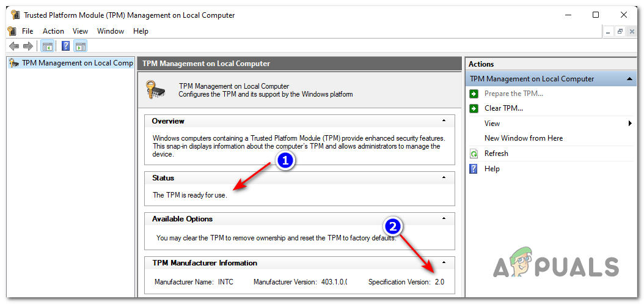This screenshot has width=644, height=304.
Task: Minimize the inner MDI child window
Action: [609, 31]
